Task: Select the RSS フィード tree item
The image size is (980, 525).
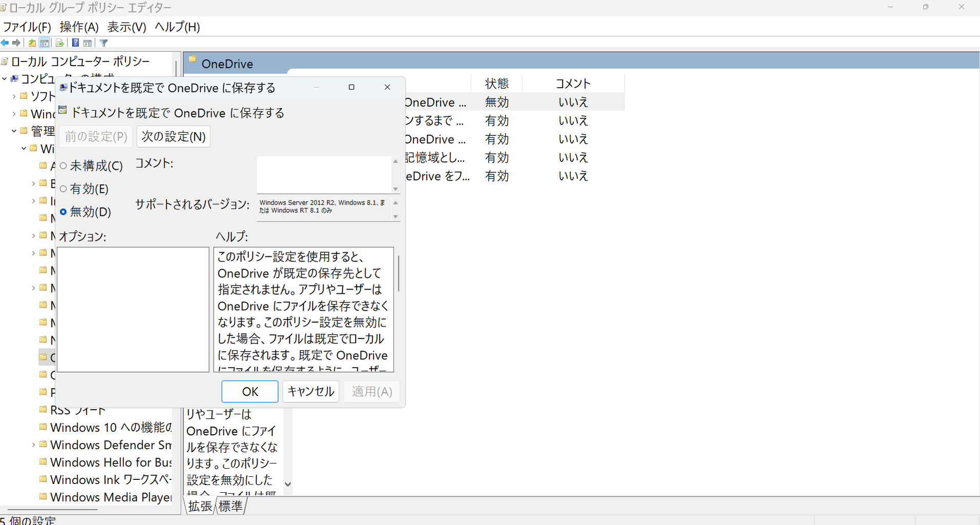Action: [x=78, y=410]
